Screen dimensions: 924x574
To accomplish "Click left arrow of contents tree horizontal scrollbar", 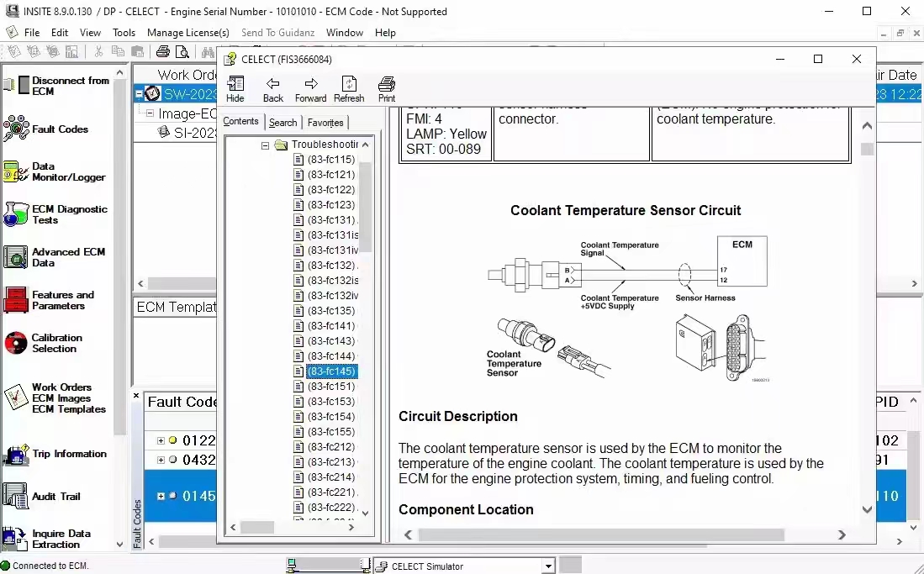I will pyautogui.click(x=234, y=528).
